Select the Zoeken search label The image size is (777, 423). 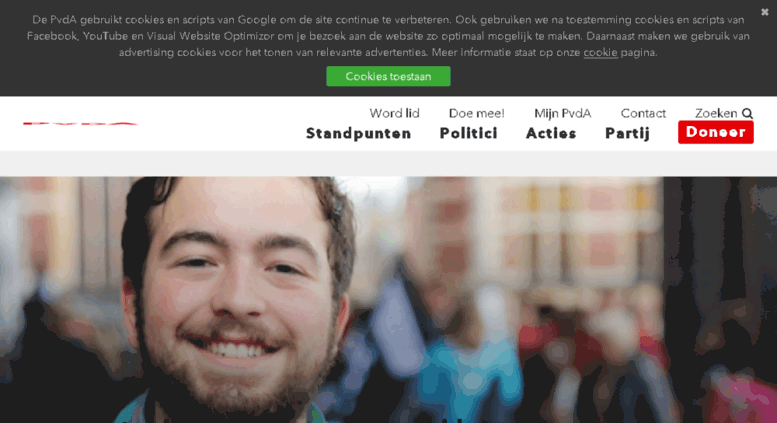pos(716,113)
